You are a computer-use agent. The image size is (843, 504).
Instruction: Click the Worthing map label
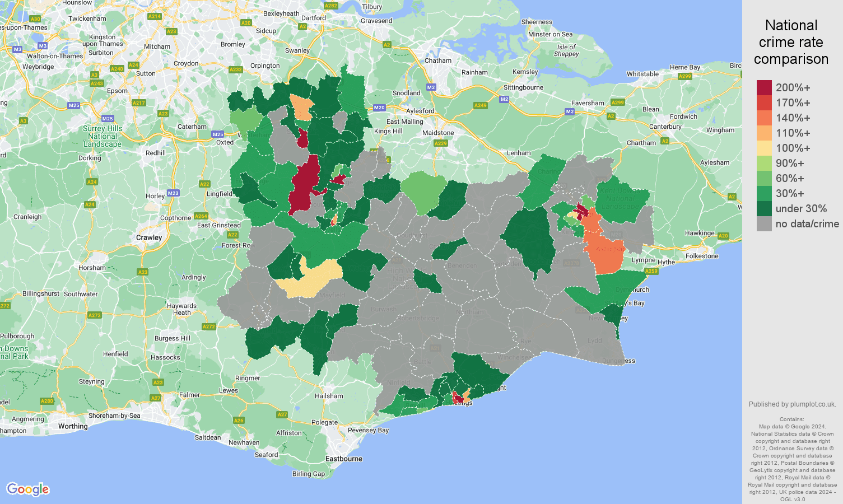click(73, 426)
